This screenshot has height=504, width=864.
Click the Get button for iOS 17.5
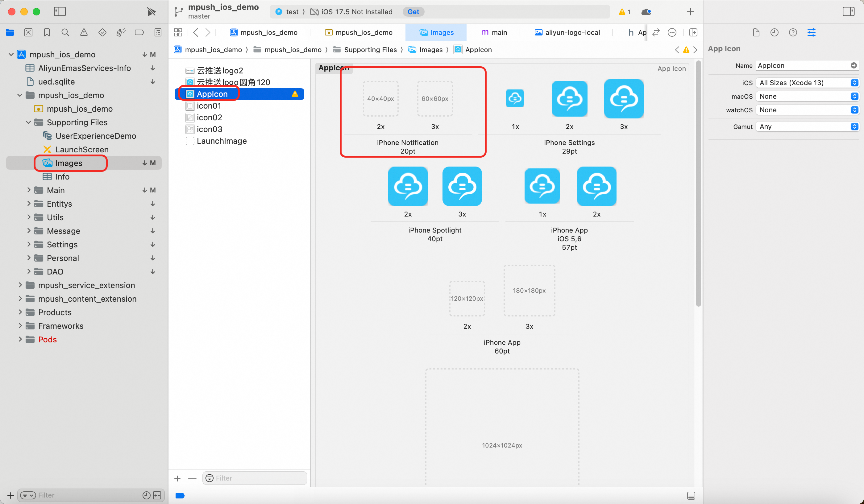click(413, 12)
